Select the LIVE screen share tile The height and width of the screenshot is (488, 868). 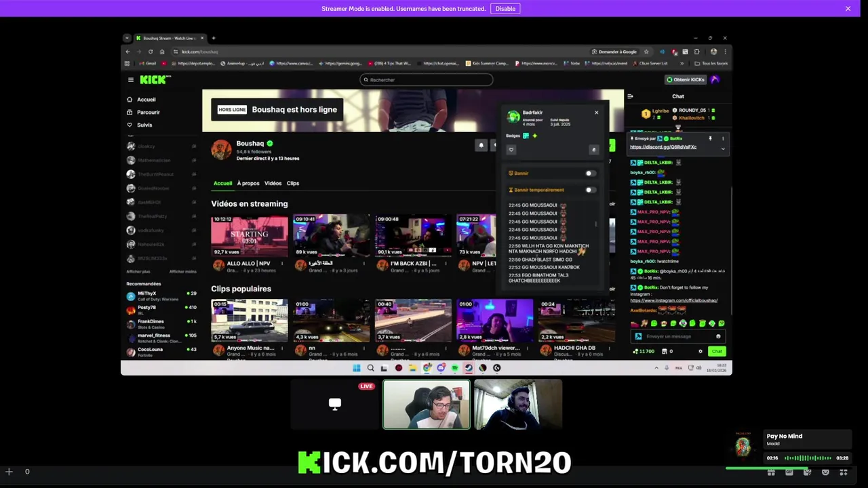(x=335, y=404)
